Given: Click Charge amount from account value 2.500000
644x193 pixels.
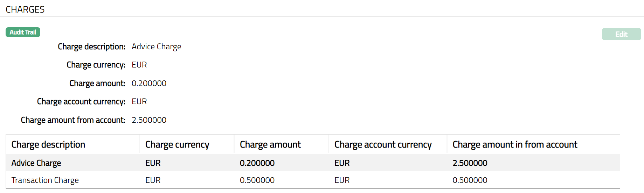Looking at the screenshot, I should pyautogui.click(x=149, y=120).
